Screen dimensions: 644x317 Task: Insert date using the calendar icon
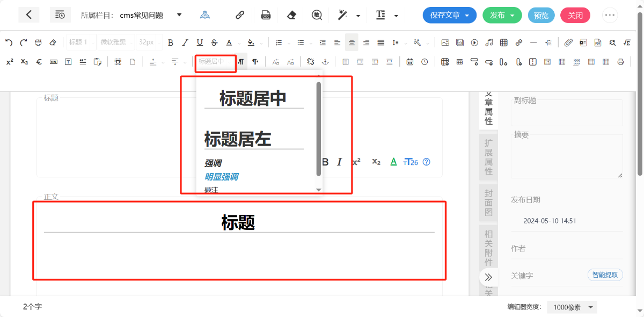[x=410, y=62]
